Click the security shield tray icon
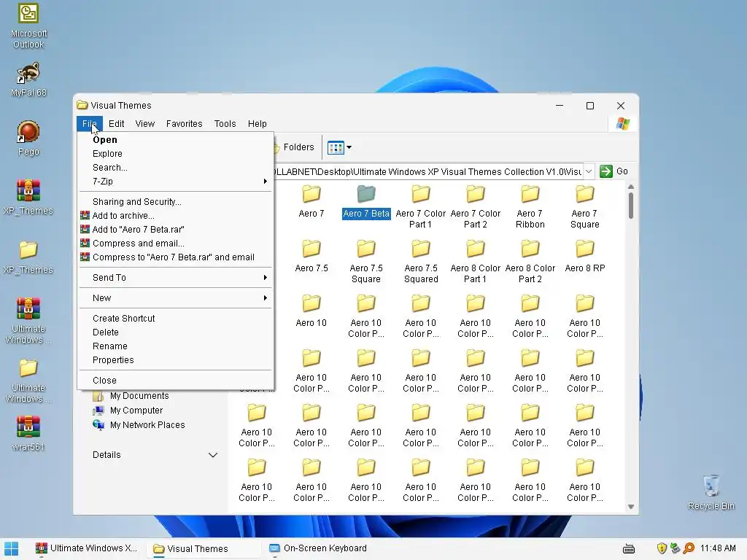Viewport: 747px width, 560px height. pos(661,548)
